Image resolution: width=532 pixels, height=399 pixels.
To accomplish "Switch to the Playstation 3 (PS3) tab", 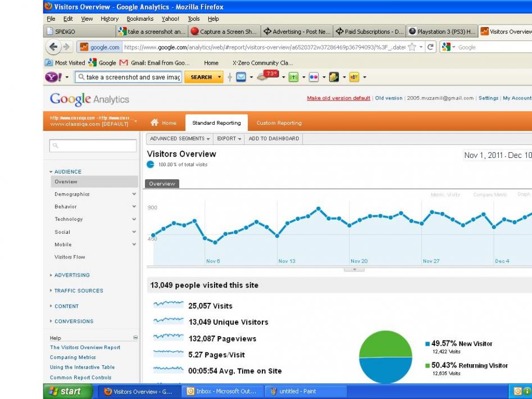I will tap(442, 31).
